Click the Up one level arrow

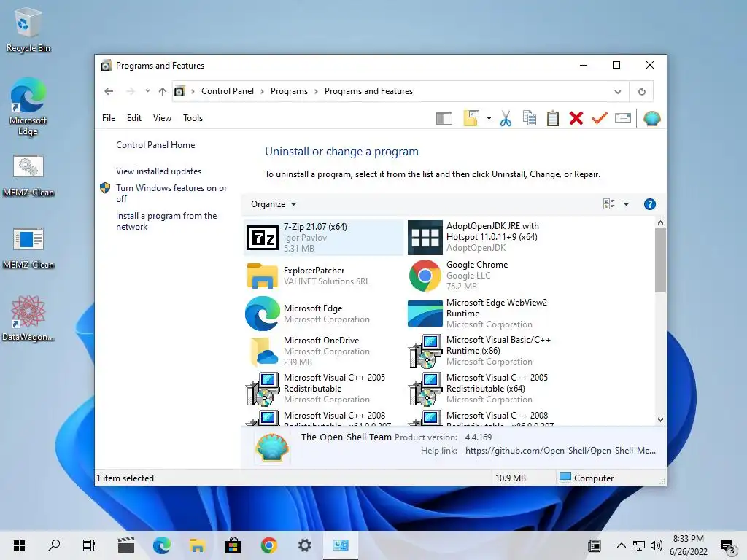click(163, 91)
